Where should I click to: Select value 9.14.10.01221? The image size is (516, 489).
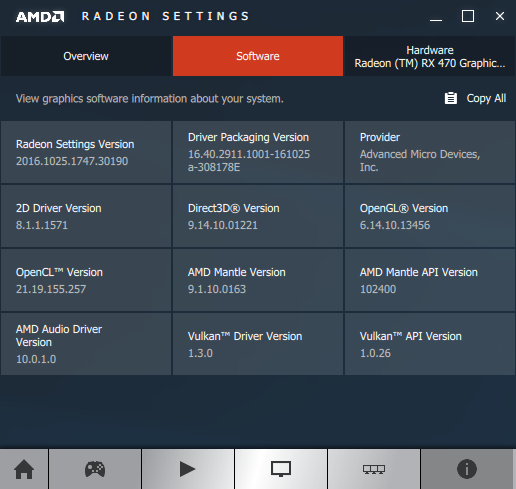pos(223,225)
